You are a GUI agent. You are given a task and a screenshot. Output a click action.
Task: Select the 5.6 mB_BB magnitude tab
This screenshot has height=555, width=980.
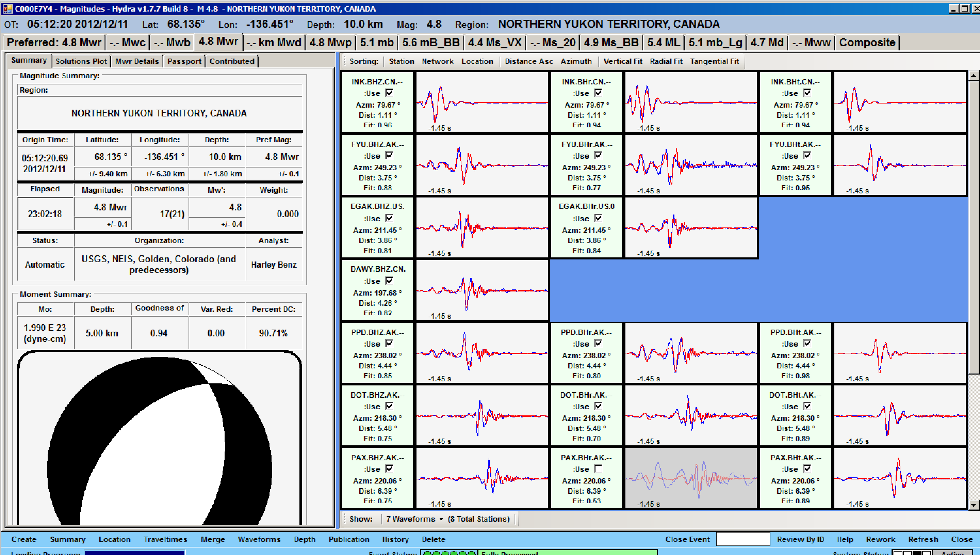[x=431, y=42]
